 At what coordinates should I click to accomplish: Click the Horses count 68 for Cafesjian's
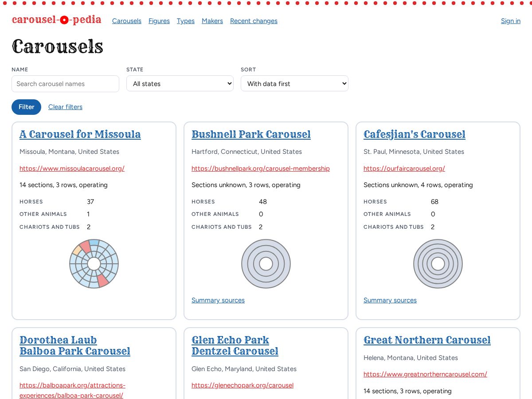[x=434, y=202]
